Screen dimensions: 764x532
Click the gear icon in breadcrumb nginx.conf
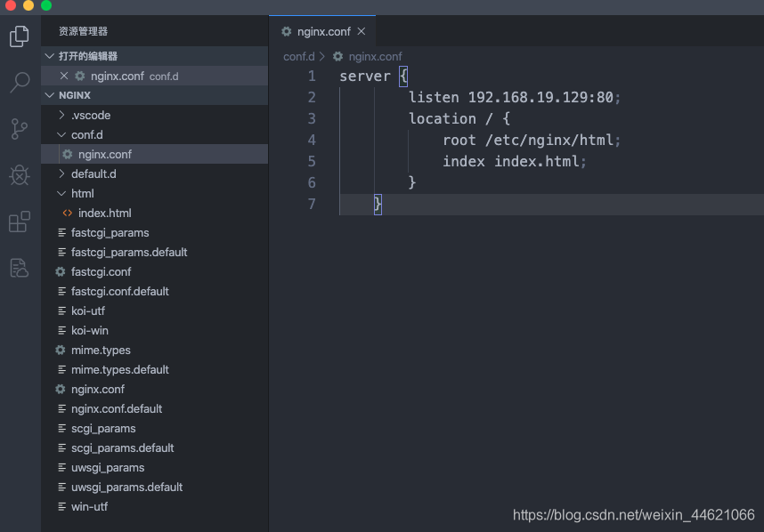coord(337,56)
